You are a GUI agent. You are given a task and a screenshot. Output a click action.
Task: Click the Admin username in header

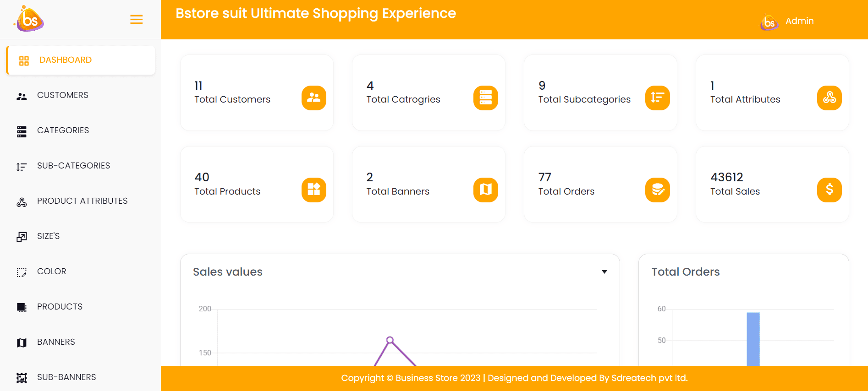tap(800, 21)
